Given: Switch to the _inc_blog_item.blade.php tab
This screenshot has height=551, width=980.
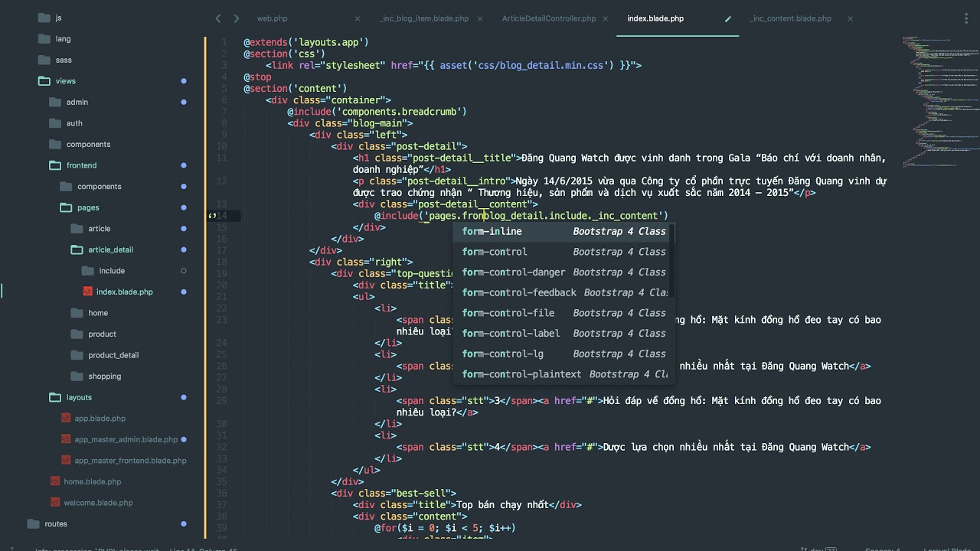Looking at the screenshot, I should pyautogui.click(x=424, y=18).
